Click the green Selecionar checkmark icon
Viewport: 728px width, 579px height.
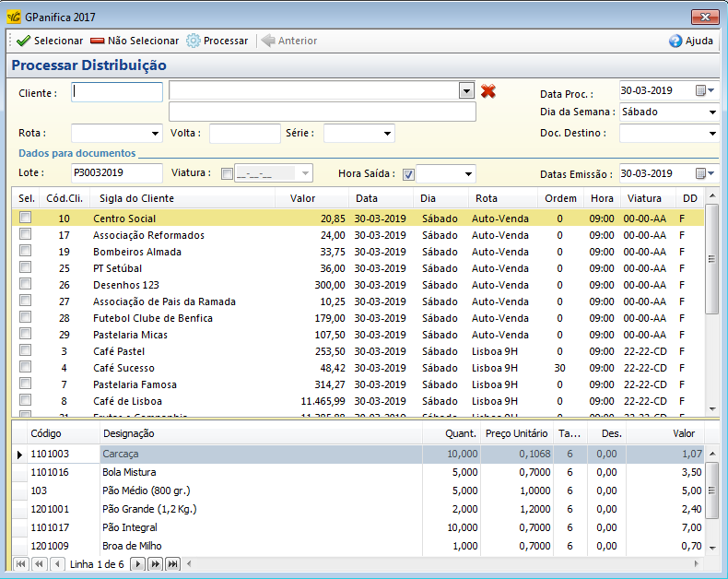coord(23,41)
